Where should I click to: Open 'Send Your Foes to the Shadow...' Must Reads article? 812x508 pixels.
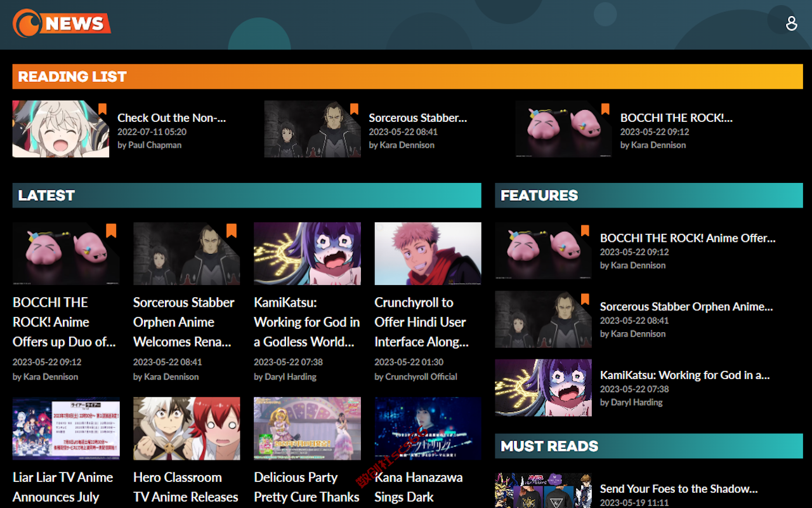pyautogui.click(x=679, y=489)
